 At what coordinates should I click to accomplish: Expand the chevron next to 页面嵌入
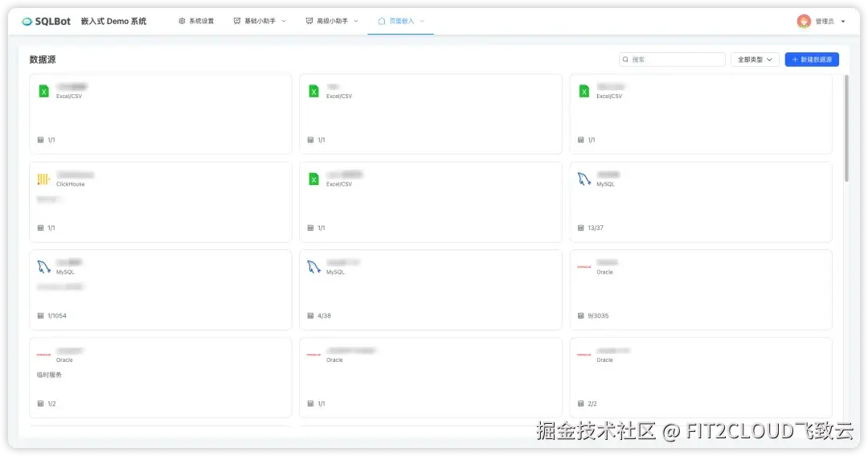423,21
